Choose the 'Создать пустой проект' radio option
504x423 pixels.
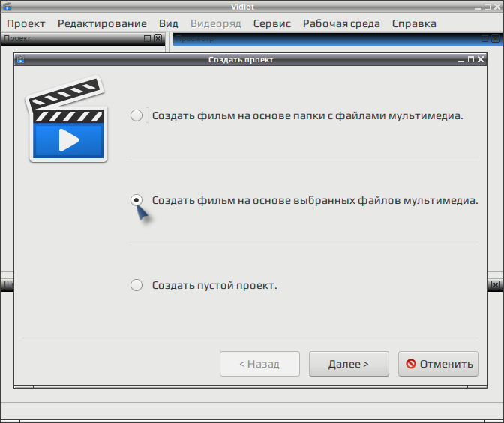tap(136, 285)
